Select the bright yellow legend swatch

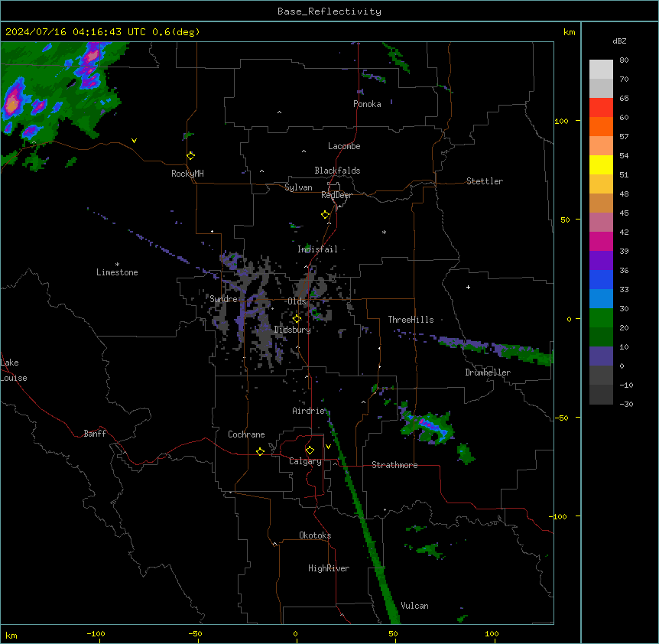tap(601, 164)
